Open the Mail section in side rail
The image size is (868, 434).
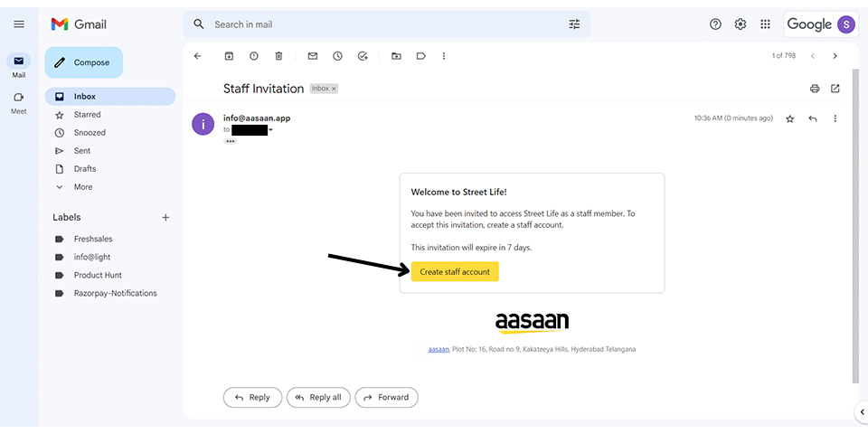(19, 66)
